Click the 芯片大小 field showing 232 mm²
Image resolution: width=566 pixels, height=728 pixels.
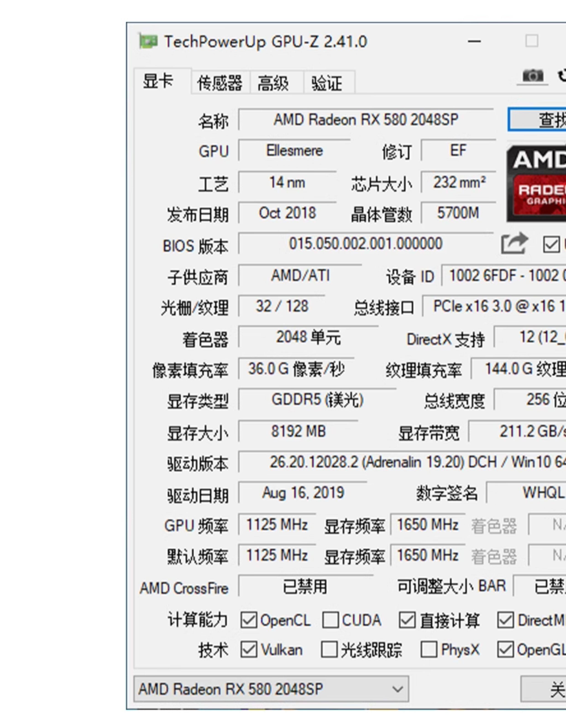(x=459, y=182)
